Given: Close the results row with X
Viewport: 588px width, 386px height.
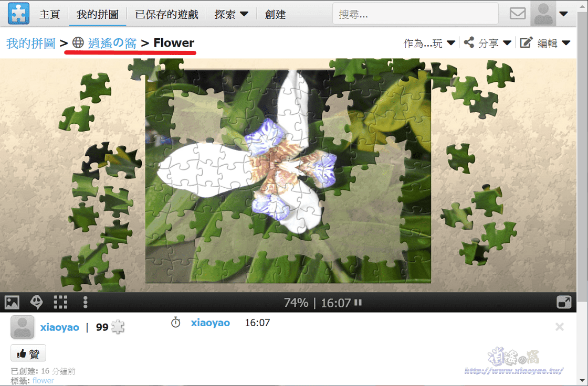Looking at the screenshot, I should [560, 327].
